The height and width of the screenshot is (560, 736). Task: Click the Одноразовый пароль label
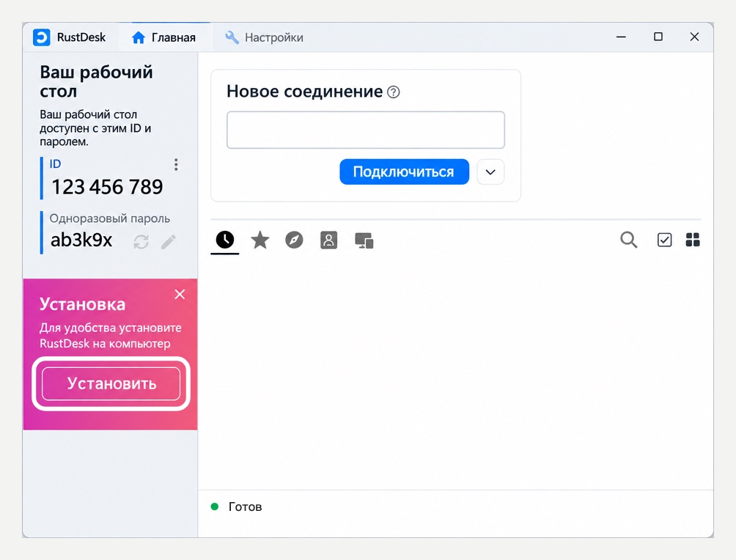point(109,218)
